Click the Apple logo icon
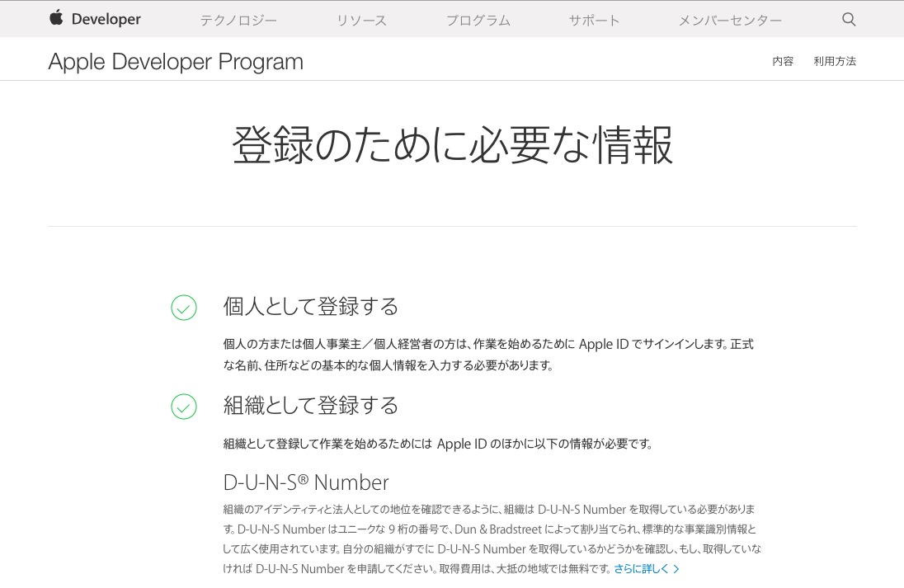 point(56,18)
